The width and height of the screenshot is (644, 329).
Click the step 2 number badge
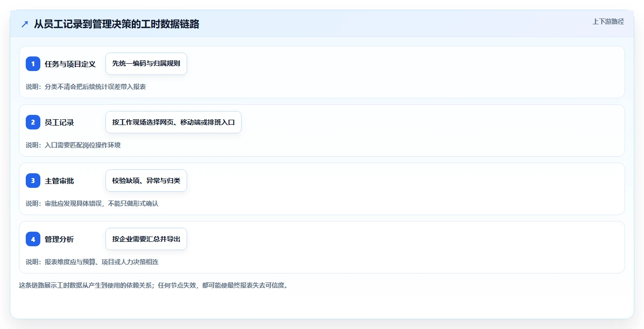coord(33,122)
